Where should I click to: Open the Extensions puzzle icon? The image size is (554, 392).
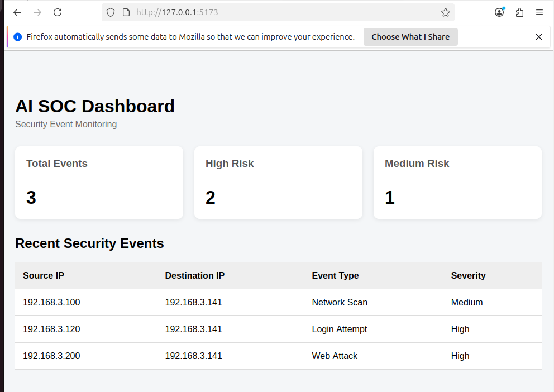pyautogui.click(x=519, y=12)
